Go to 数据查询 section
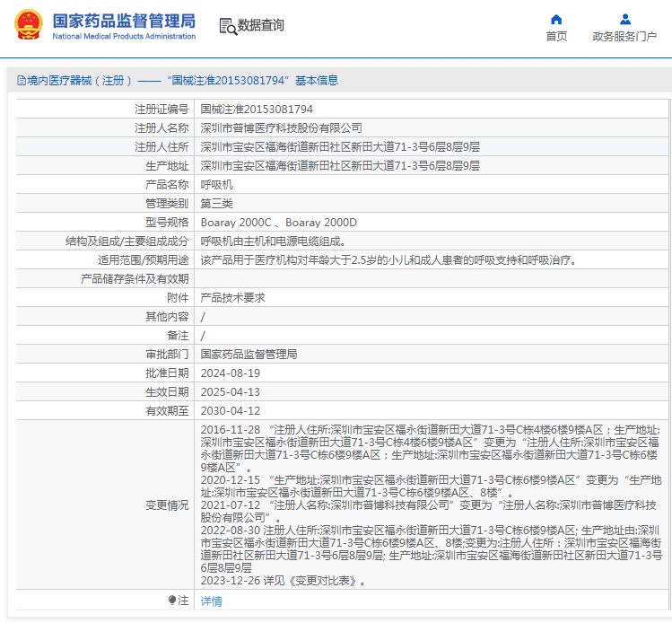Screen dimensions: 672x623 point(260,25)
